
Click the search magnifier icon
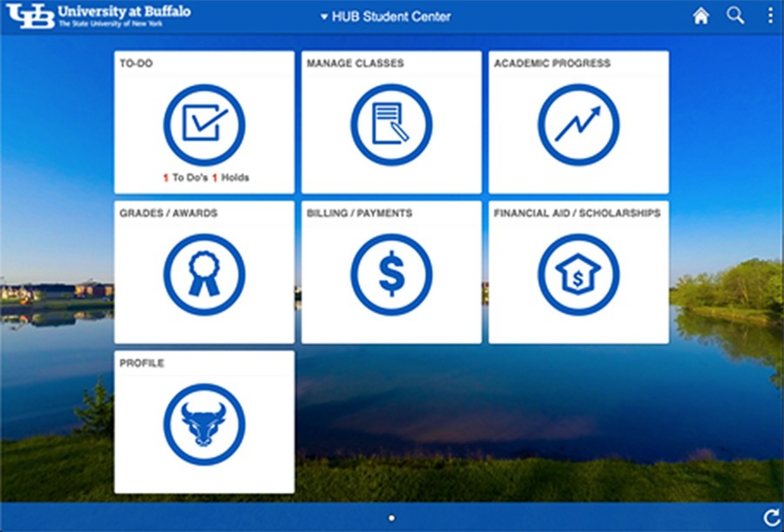pyautogui.click(x=735, y=16)
